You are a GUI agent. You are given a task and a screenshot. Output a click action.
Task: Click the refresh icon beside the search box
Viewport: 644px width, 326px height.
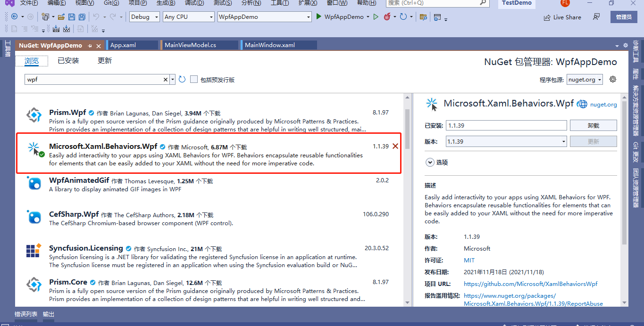click(182, 80)
